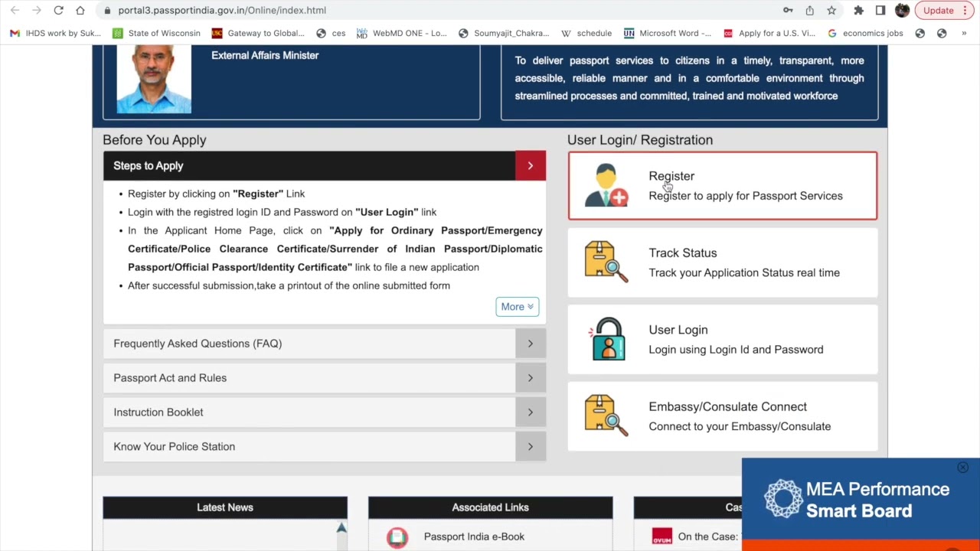
Task: Click the browser Update button
Action: point(943,10)
